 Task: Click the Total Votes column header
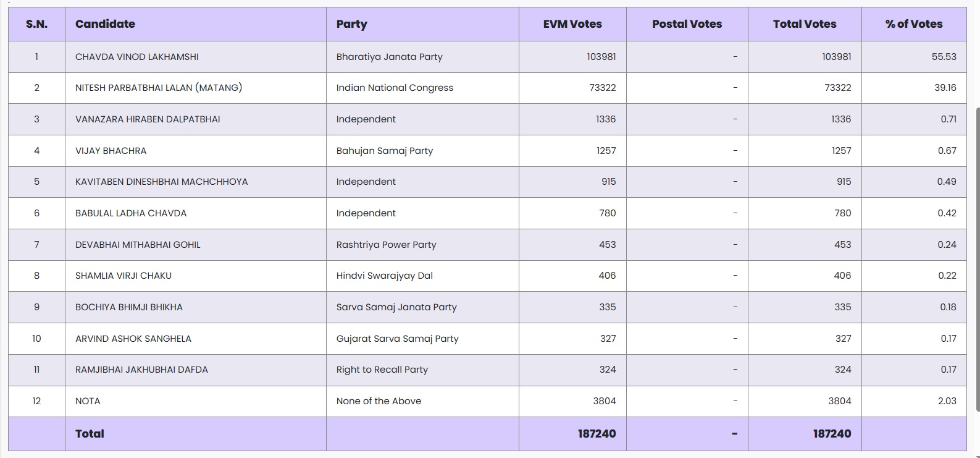coord(804,24)
